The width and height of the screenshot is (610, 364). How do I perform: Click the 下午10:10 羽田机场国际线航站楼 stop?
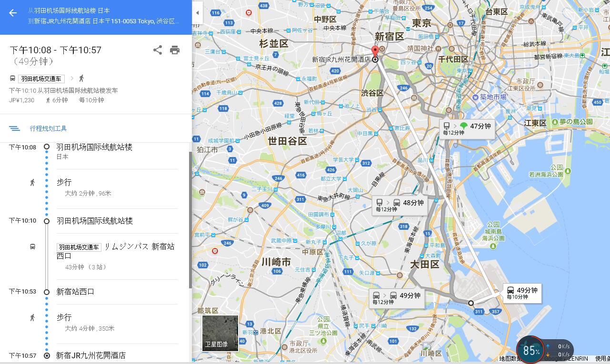click(x=94, y=221)
